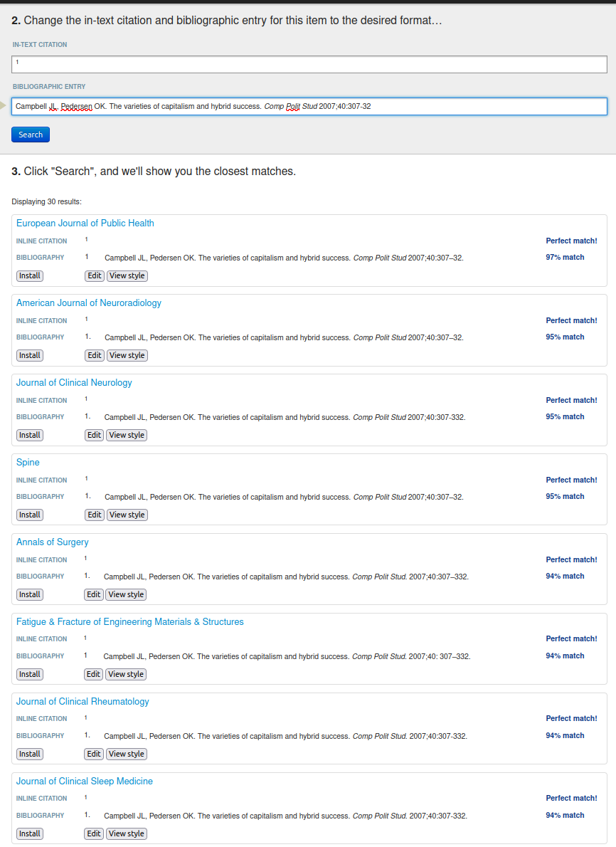Open European Journal of Public Health link
This screenshot has width=616, height=847.
[x=85, y=223]
